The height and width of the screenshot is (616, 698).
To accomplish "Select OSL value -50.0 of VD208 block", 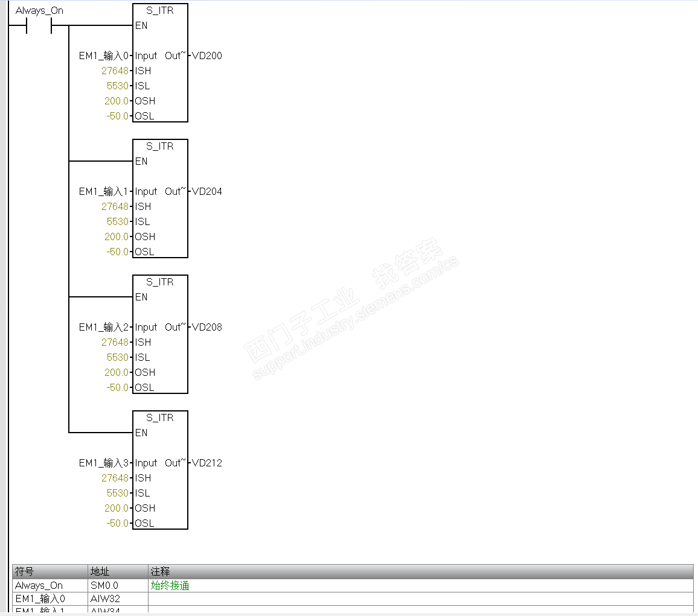I will (x=118, y=387).
